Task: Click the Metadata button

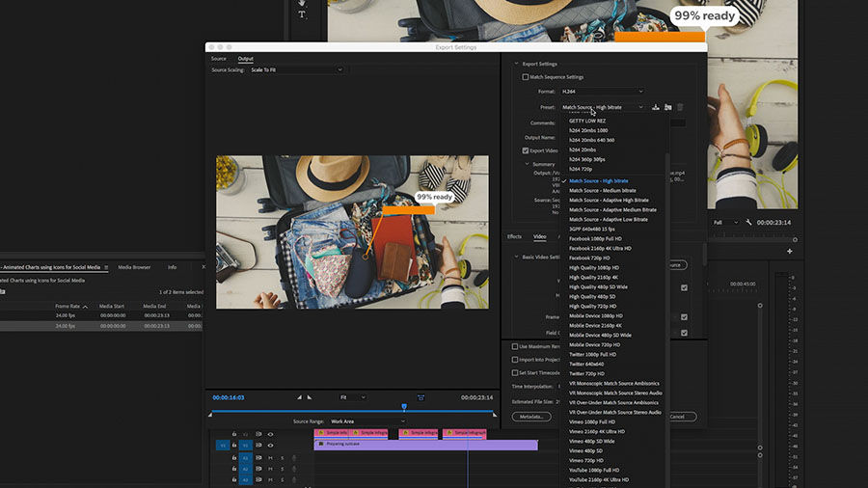Action: pos(532,417)
